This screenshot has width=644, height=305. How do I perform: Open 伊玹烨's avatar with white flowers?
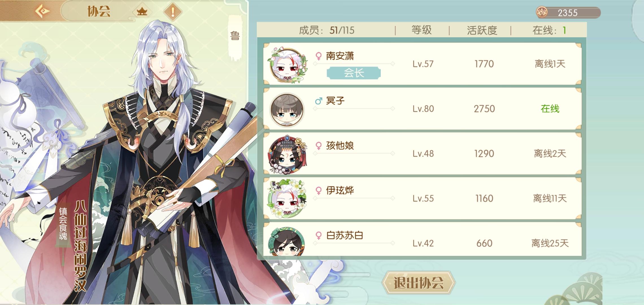tap(288, 199)
